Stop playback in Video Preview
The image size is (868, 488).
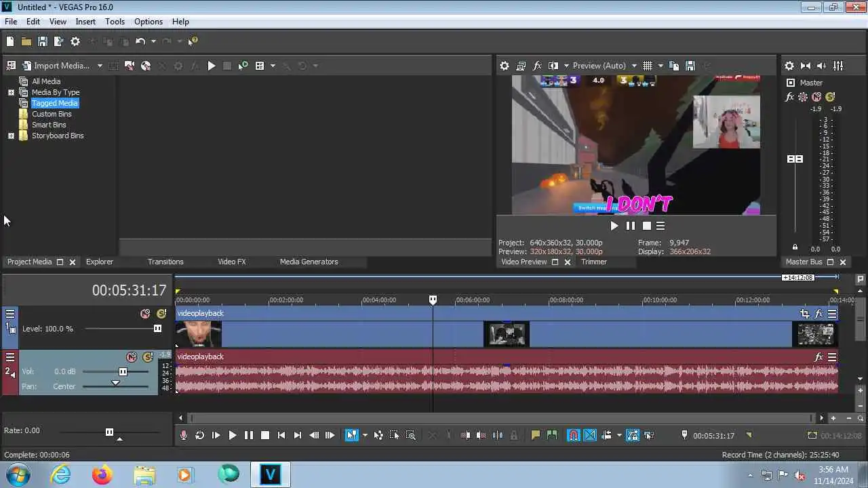647,226
